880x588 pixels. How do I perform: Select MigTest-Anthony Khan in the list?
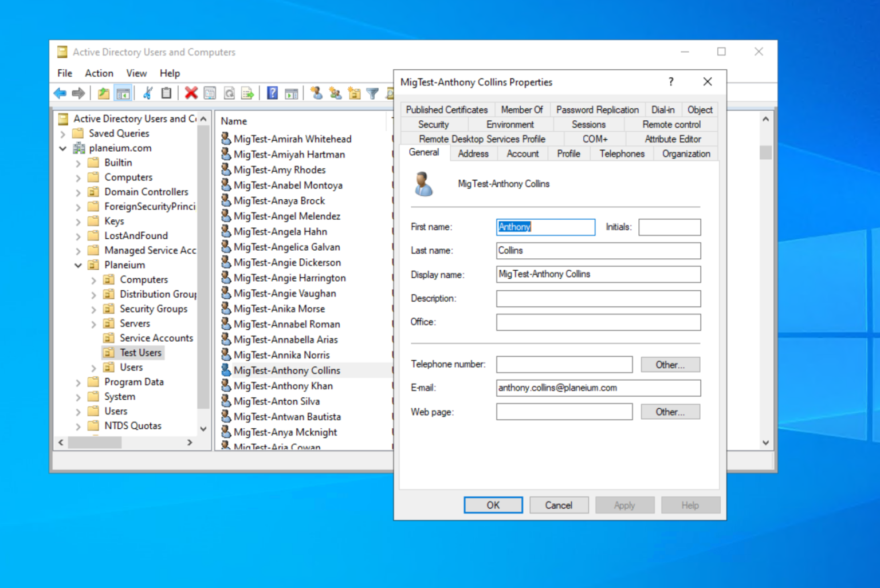[283, 386]
